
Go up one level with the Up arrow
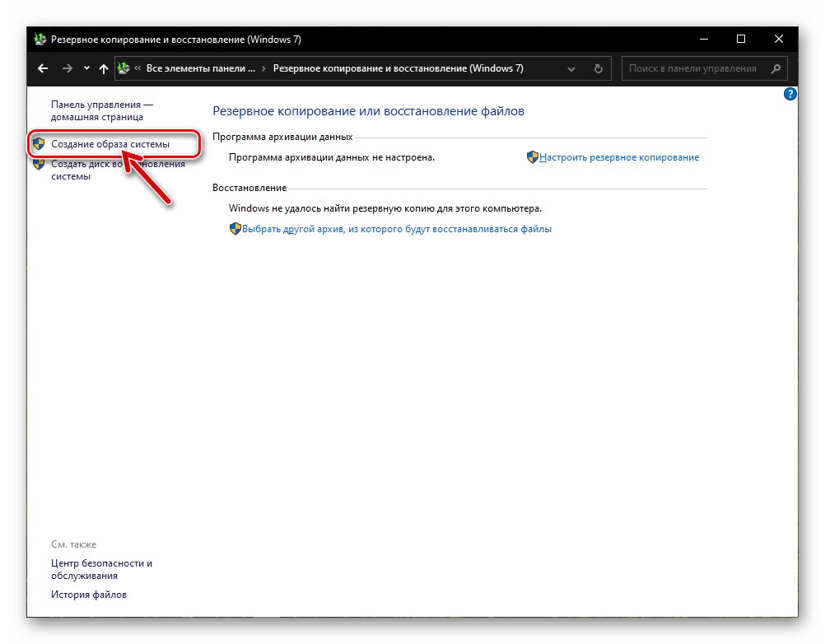pos(103,69)
